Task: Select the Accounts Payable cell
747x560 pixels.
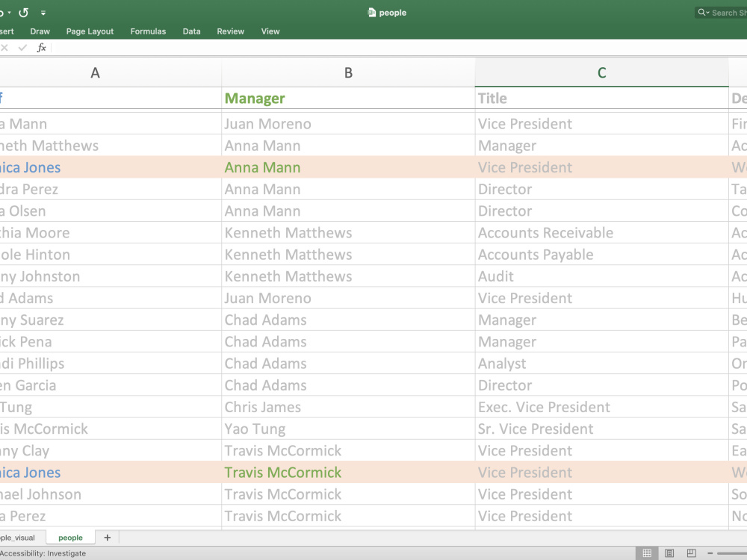Action: 601,255
